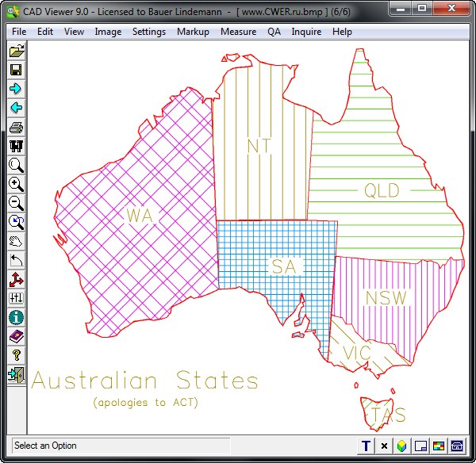
Task: Go to next page with right arrow
Action: tap(16, 89)
